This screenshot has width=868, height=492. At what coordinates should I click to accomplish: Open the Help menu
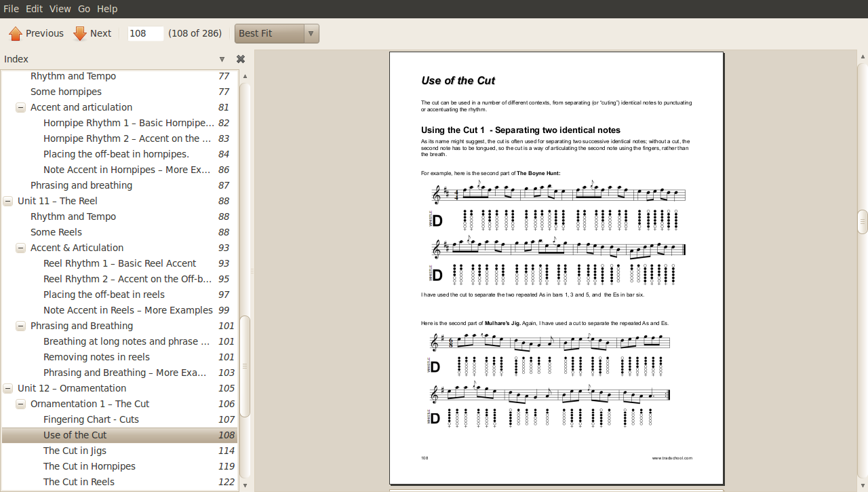107,9
